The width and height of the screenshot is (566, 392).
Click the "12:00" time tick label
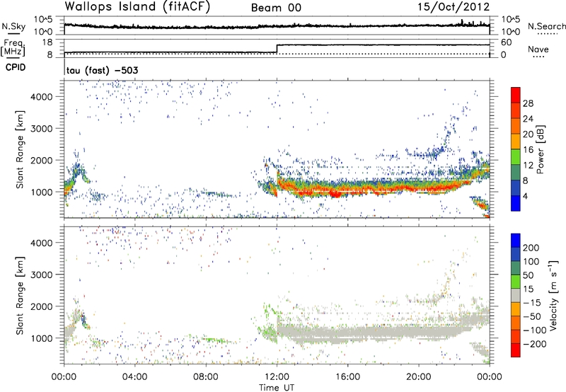coord(277,377)
